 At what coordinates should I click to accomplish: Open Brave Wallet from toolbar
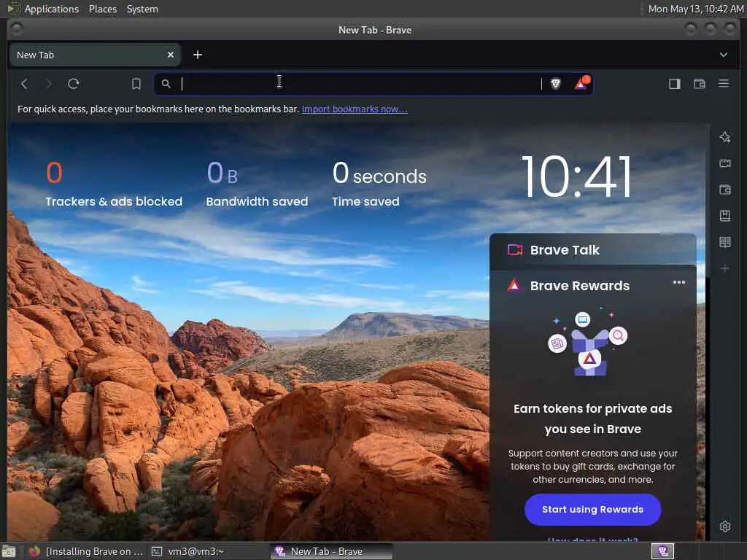tap(700, 84)
